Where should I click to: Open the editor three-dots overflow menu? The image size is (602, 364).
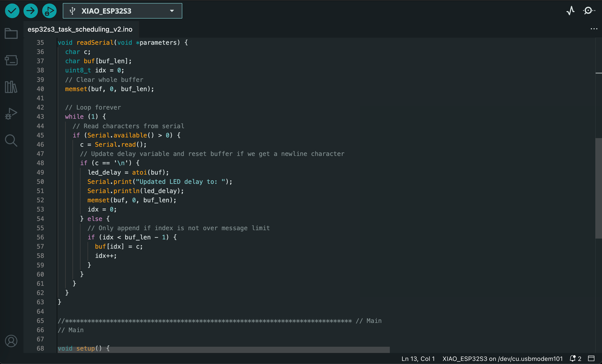point(594,29)
